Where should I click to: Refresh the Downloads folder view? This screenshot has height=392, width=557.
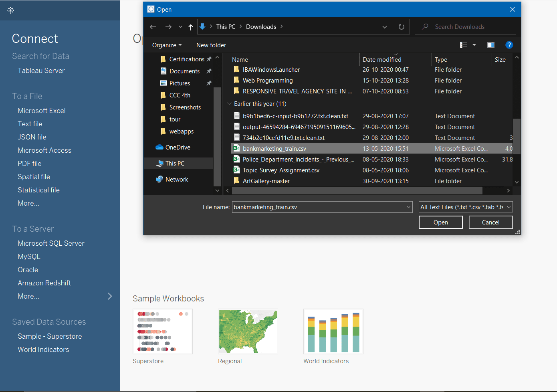click(402, 26)
